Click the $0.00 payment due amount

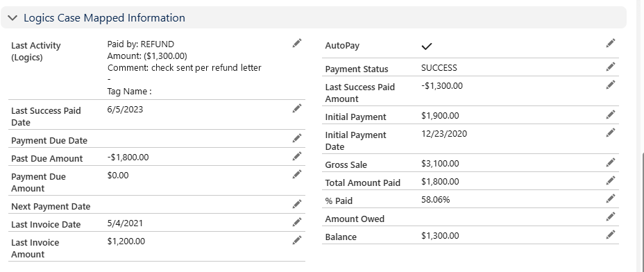click(x=118, y=176)
